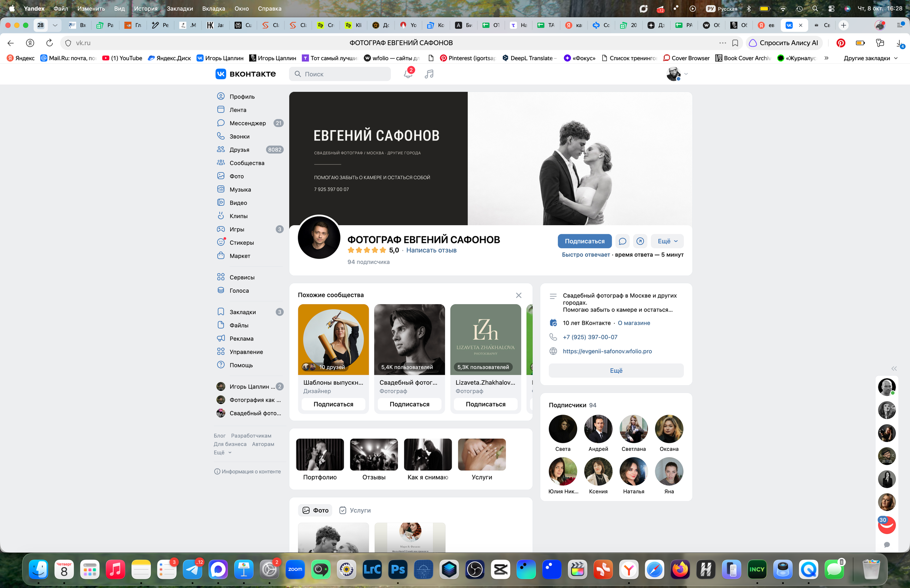The height and width of the screenshot is (588, 910).
Task: Open the Как я снимаю thumbnail
Action: click(428, 455)
